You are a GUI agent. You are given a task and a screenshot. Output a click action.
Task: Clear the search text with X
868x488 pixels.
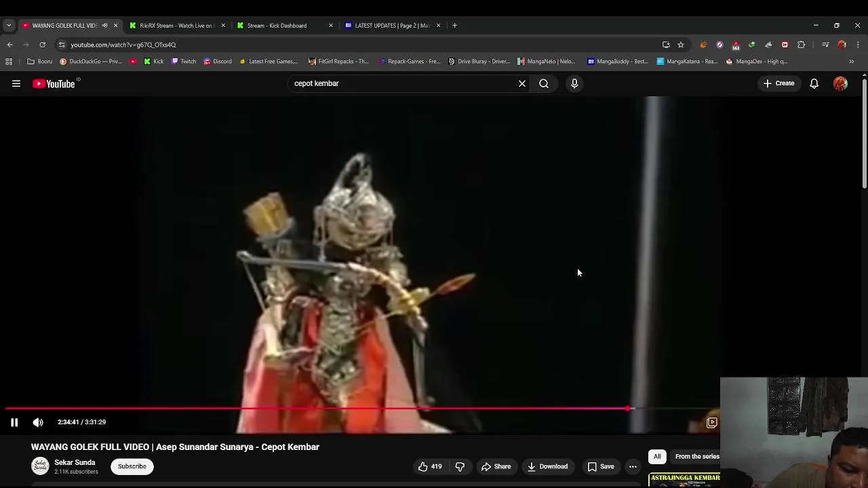[x=522, y=83]
